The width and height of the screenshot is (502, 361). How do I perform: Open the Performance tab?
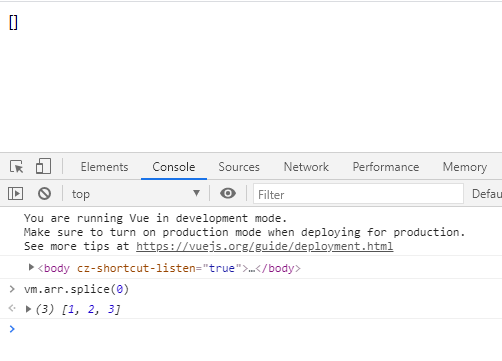pyautogui.click(x=386, y=167)
